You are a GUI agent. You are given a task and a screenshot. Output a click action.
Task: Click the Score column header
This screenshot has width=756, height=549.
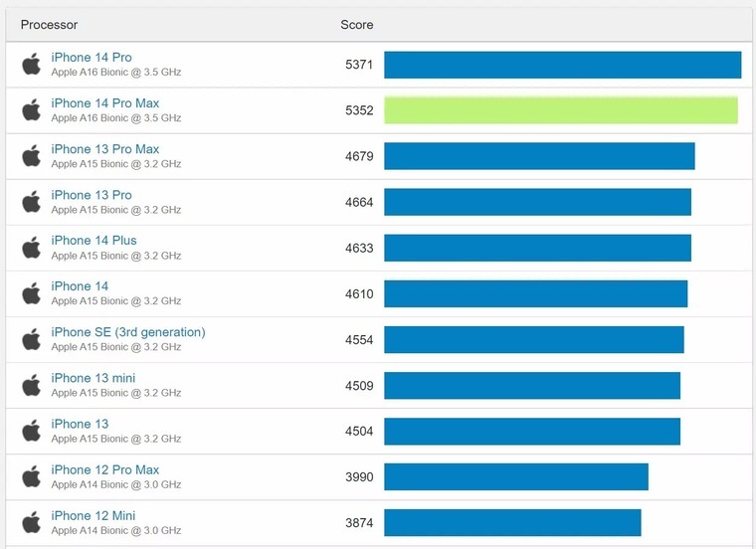tap(357, 24)
